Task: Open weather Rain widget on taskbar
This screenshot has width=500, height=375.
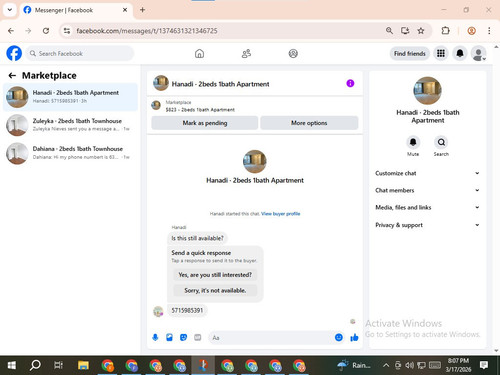Action: 354,365
